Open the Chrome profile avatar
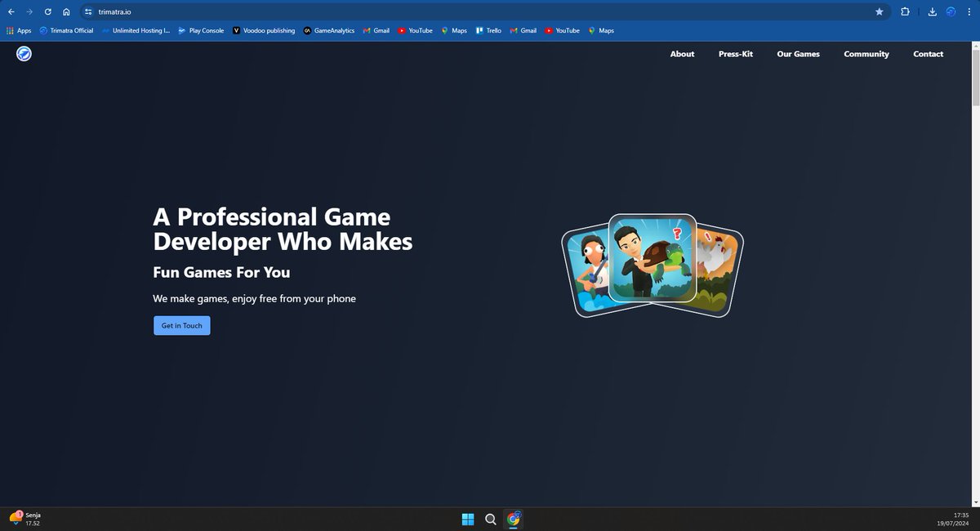Viewport: 980px width, 531px height. [x=951, y=11]
